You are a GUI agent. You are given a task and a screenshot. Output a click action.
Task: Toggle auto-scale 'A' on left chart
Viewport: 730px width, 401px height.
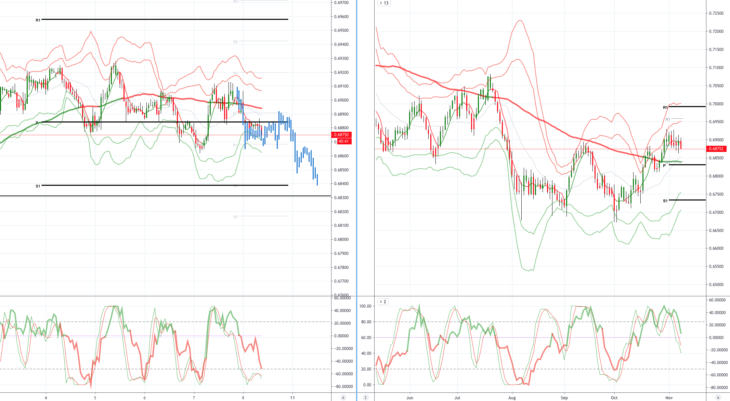point(343,398)
